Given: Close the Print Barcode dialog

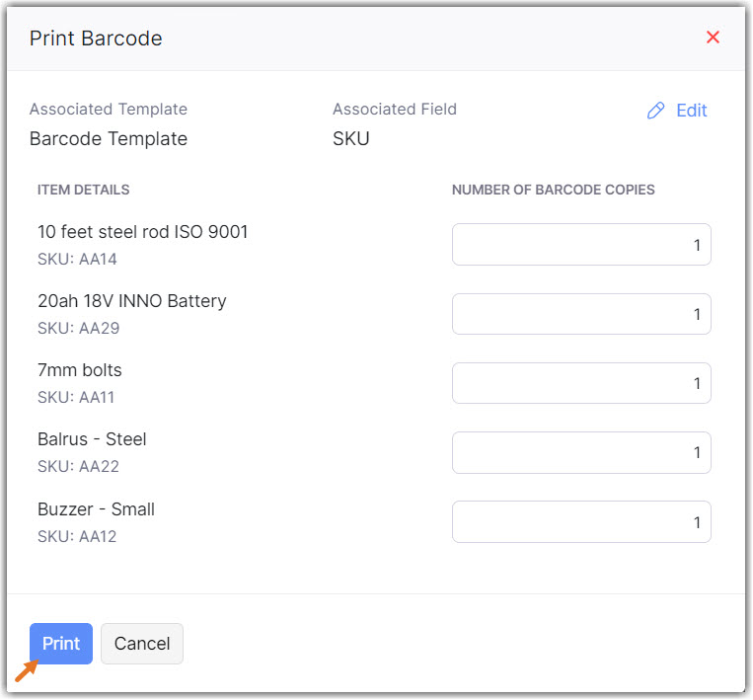Looking at the screenshot, I should [x=713, y=38].
